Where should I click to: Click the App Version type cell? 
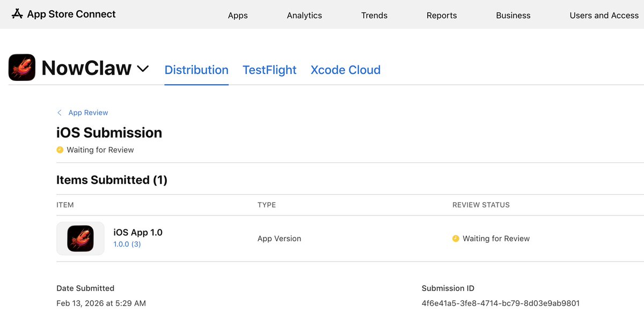[x=279, y=239]
